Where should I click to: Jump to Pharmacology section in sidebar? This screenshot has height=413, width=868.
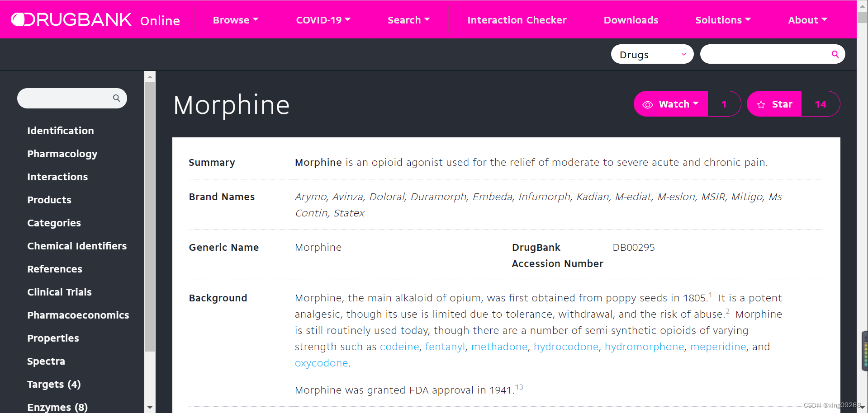coord(62,154)
